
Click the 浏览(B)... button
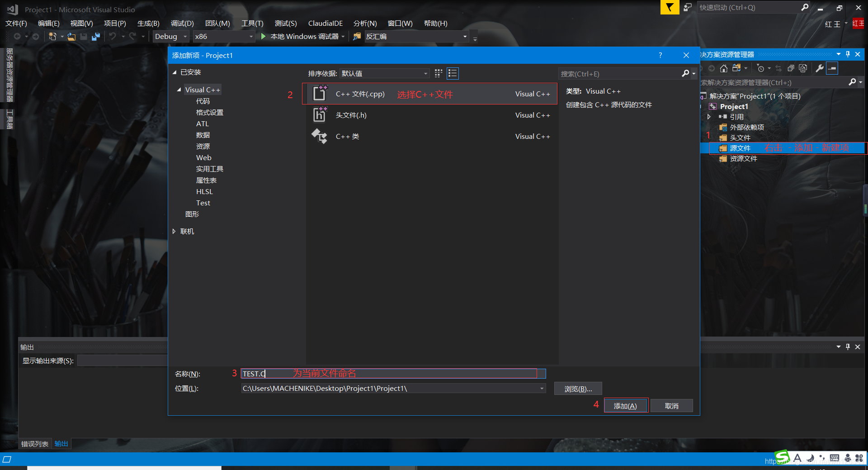point(578,389)
